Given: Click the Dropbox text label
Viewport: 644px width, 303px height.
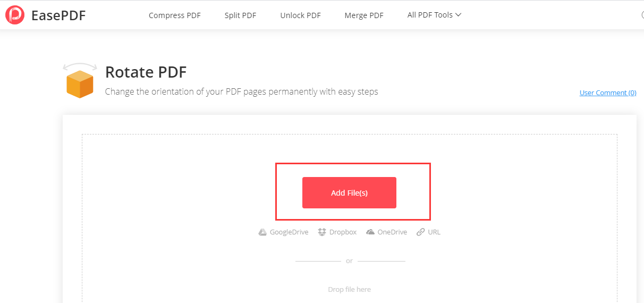Looking at the screenshot, I should point(343,232).
